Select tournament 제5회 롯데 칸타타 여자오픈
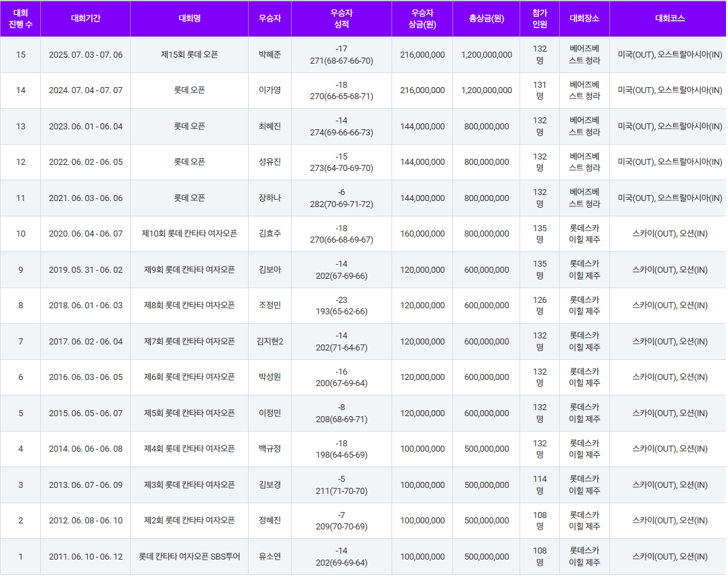728x577 pixels. click(x=190, y=413)
